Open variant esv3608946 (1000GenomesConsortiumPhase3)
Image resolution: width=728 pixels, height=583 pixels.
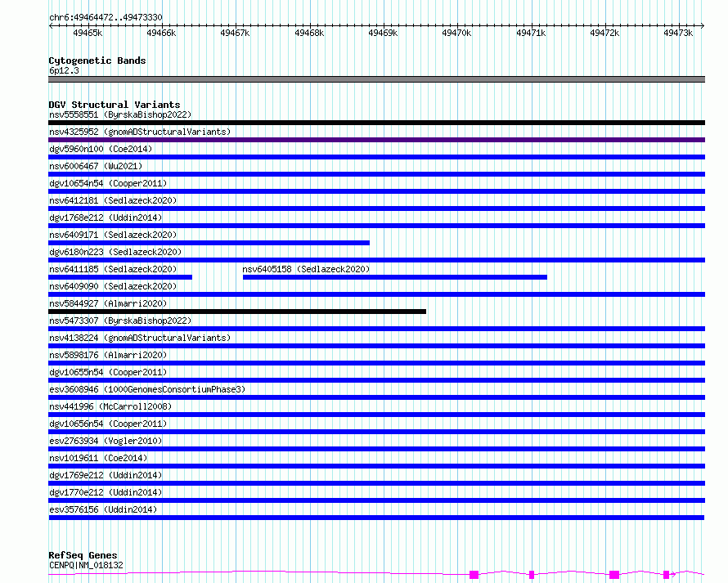click(147, 389)
